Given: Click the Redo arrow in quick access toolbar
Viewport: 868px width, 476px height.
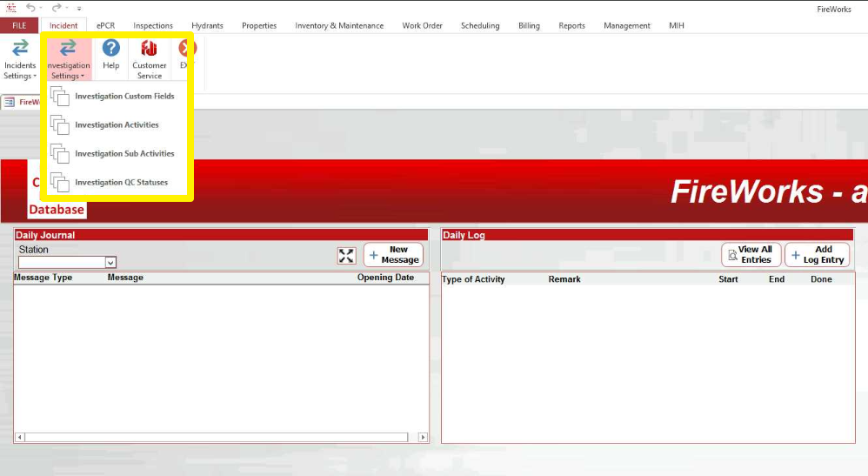Looking at the screenshot, I should (x=56, y=8).
